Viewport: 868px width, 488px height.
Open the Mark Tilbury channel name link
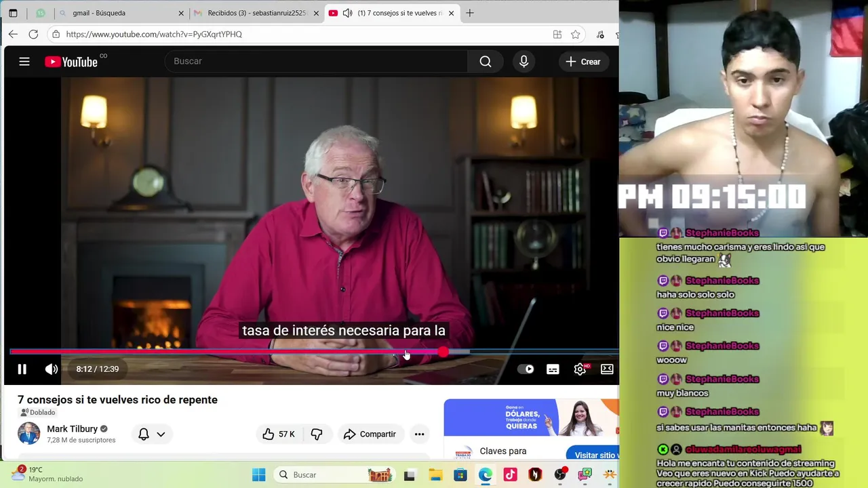click(x=72, y=429)
